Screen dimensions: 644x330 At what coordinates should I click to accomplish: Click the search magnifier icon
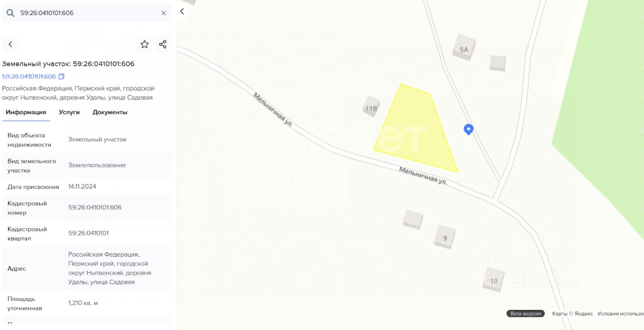click(10, 13)
